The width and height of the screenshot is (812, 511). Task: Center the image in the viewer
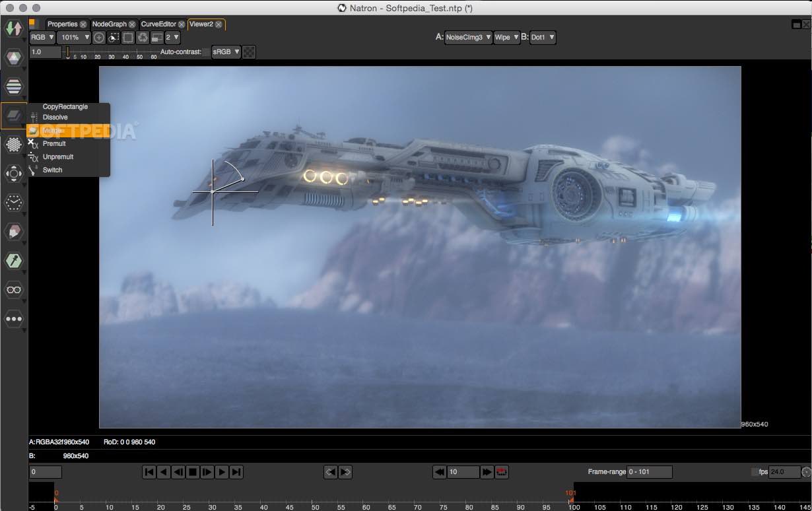(99, 38)
